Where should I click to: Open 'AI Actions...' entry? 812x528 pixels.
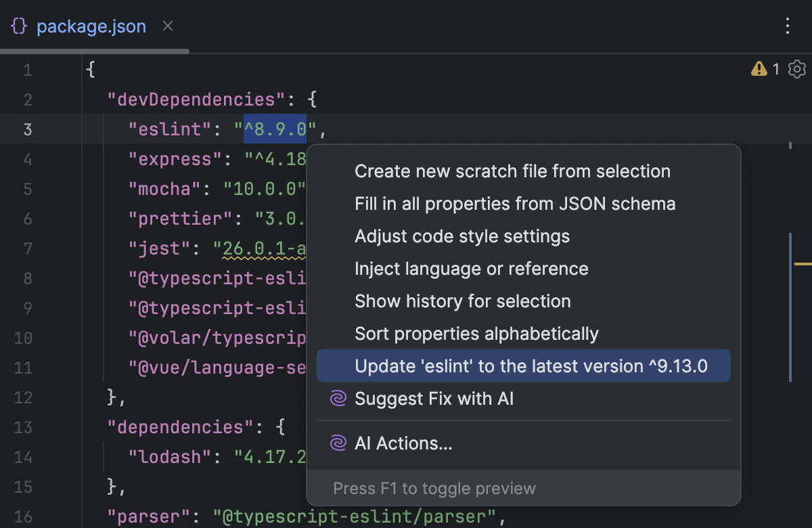coord(403,443)
